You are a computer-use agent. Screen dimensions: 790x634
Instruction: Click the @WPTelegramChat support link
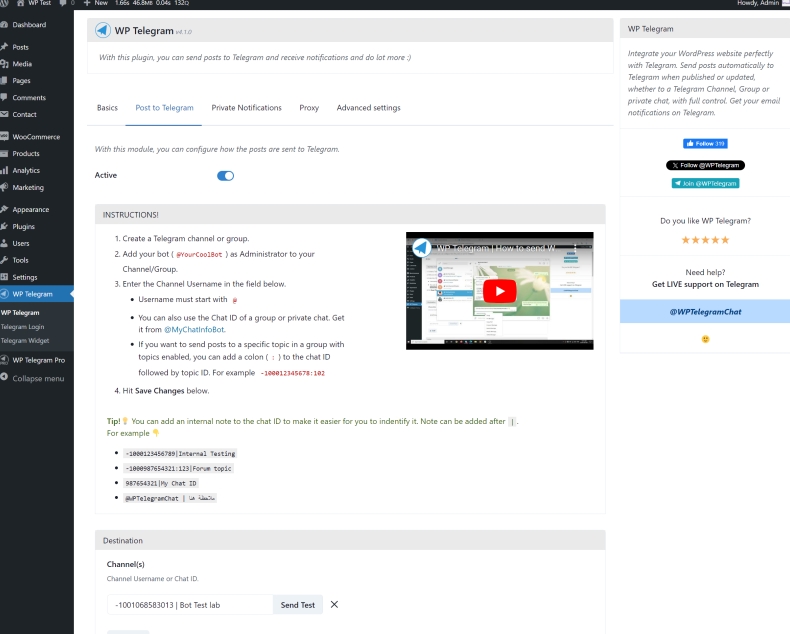tap(705, 312)
